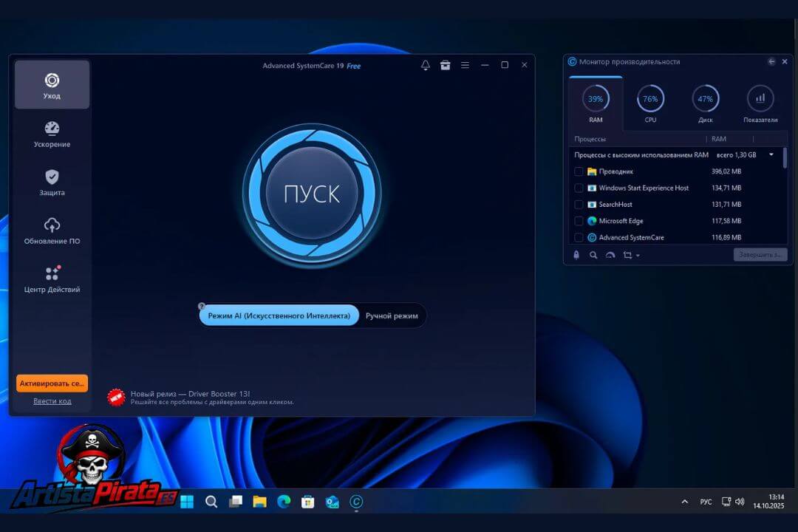
Task: Switch to Ручной режим
Action: click(x=392, y=316)
